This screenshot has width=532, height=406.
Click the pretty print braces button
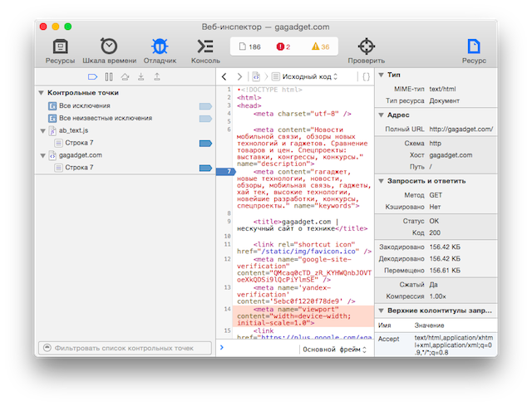[366, 77]
